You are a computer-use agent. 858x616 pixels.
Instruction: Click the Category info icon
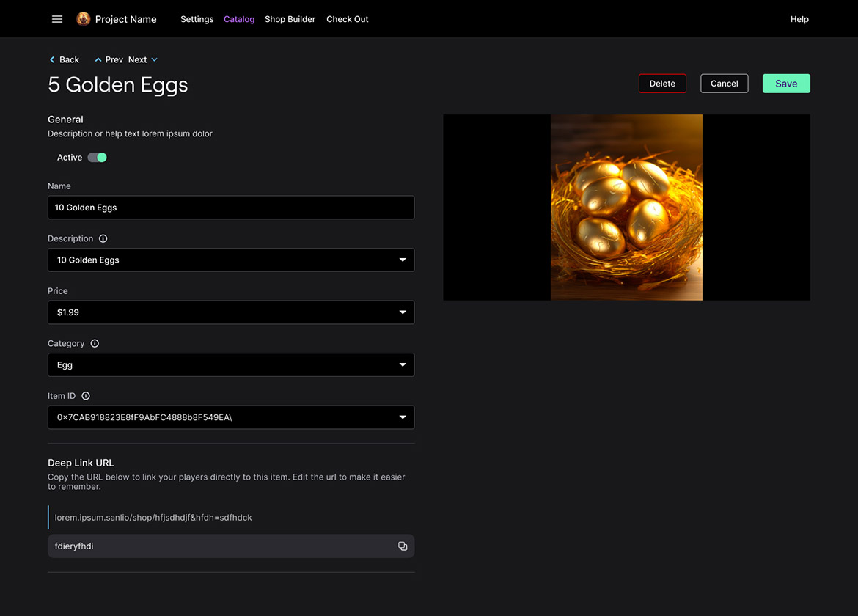click(x=95, y=343)
